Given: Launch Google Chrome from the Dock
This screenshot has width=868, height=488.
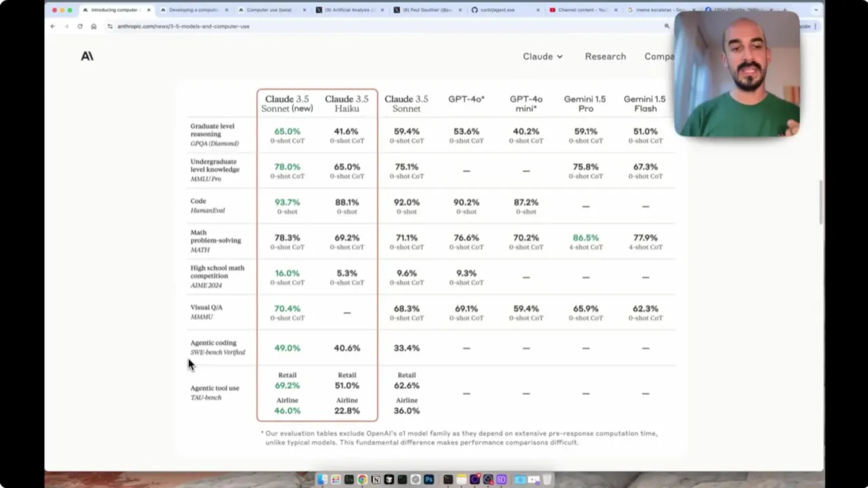Looking at the screenshot, I should point(363,480).
